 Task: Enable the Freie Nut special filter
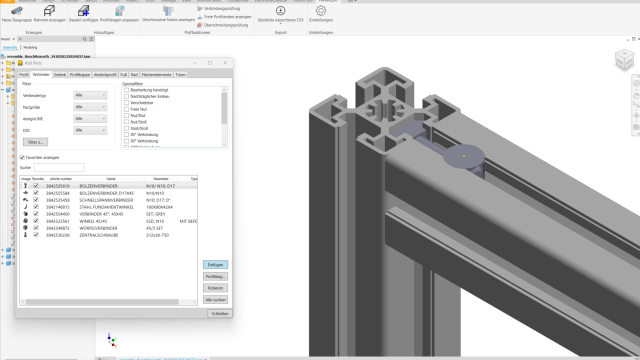tap(127, 109)
